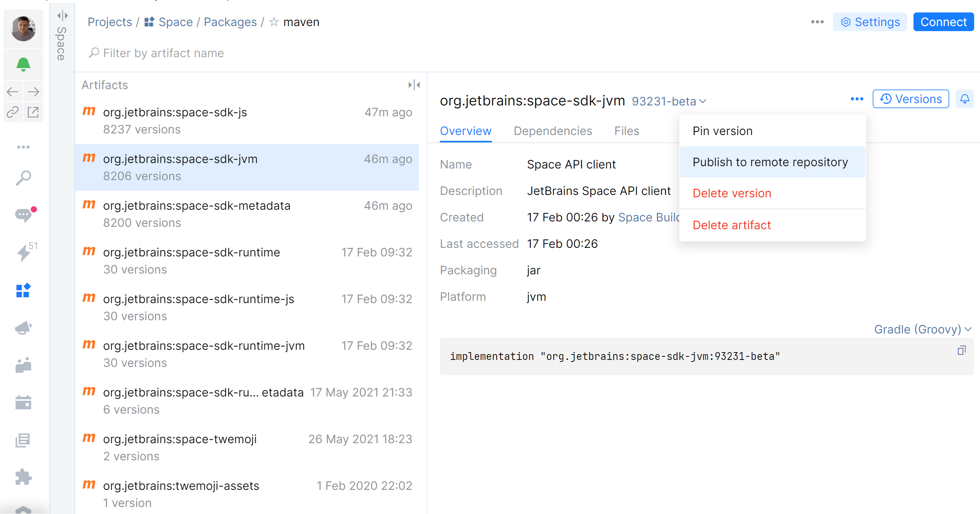Open Space project breadcrumb
Screen dimensions: 980x514
click(168, 22)
